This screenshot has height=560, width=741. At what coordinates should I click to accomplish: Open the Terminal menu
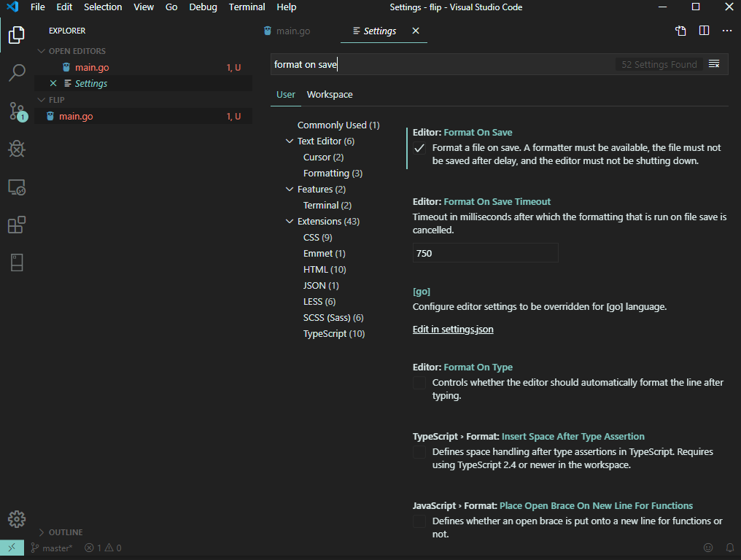(x=247, y=7)
